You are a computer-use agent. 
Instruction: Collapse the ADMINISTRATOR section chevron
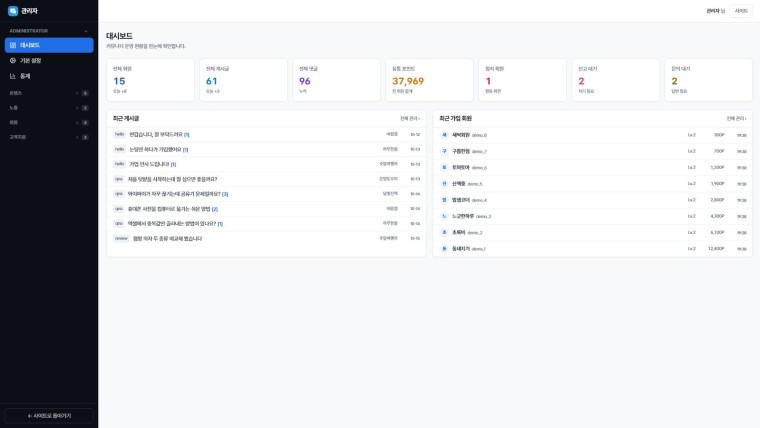86,31
